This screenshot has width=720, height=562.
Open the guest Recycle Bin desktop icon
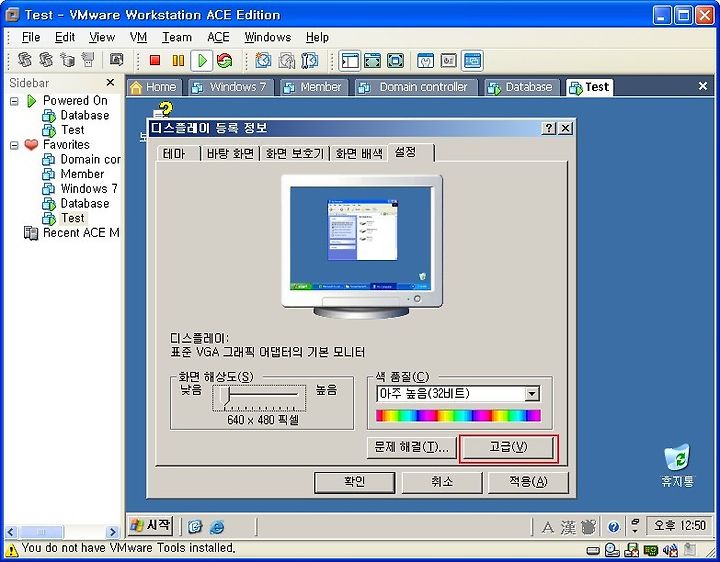coord(677,465)
